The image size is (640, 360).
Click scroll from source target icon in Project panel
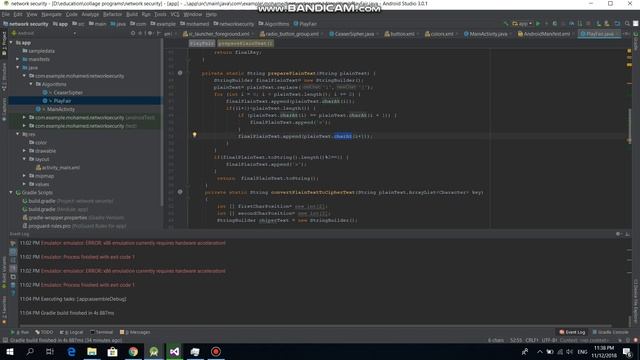click(133, 33)
